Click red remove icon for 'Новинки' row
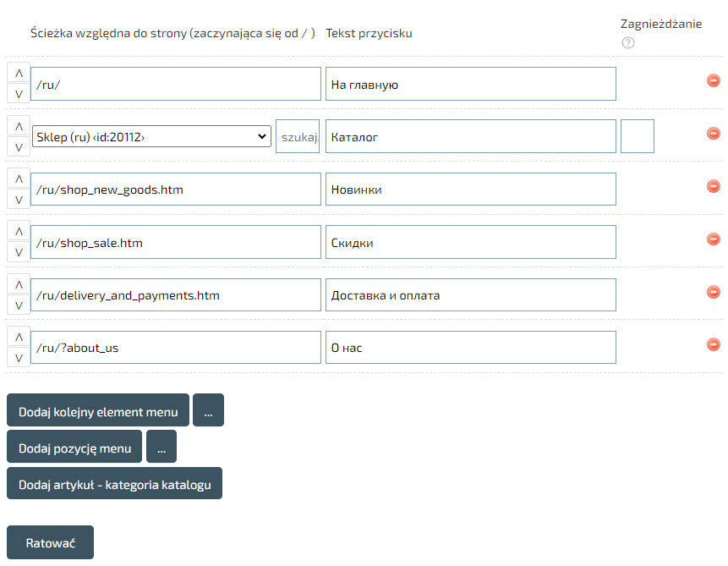This screenshot has height=566, width=728. pyautogui.click(x=713, y=186)
